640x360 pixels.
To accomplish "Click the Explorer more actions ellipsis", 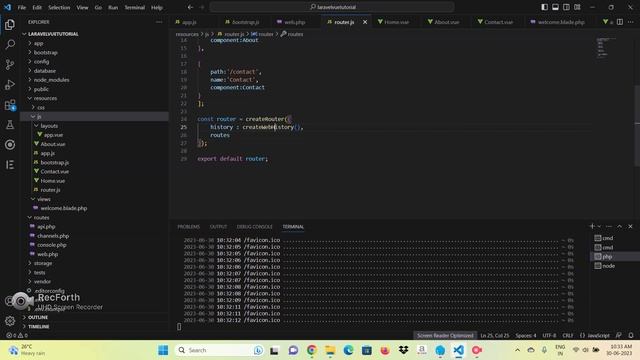I will (x=159, y=22).
